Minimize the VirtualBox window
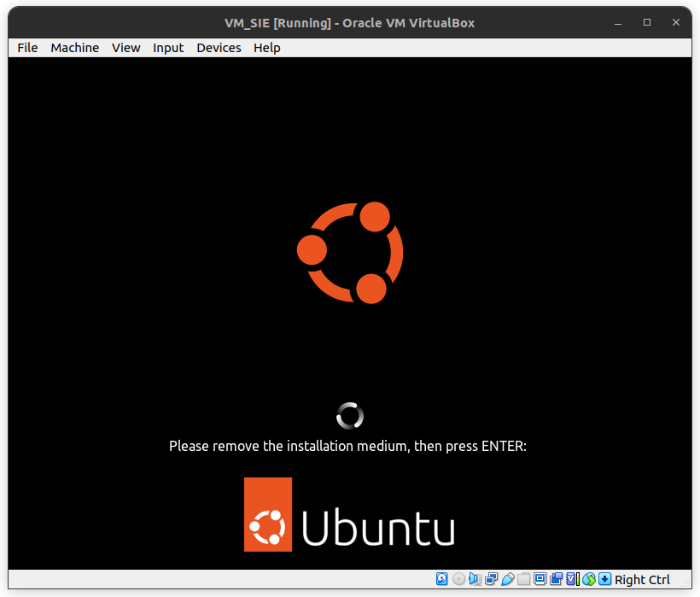This screenshot has height=597, width=700. pyautogui.click(x=618, y=23)
